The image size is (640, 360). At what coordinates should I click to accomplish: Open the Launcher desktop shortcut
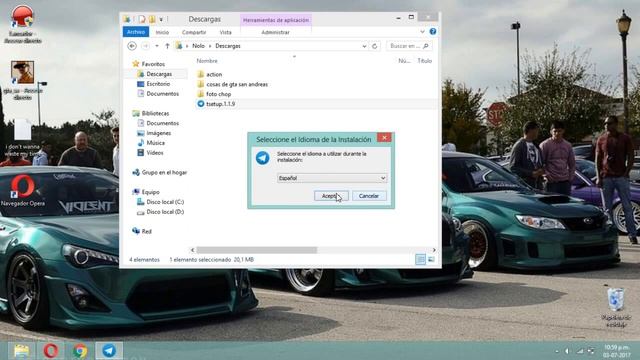(x=22, y=24)
